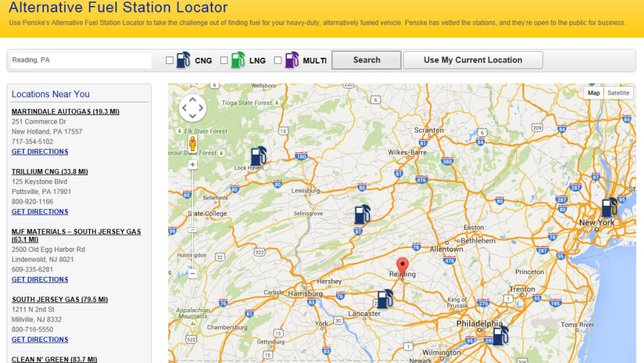This screenshot has height=363, width=644.
Task: Click Use My Current Location button
Action: (x=472, y=60)
